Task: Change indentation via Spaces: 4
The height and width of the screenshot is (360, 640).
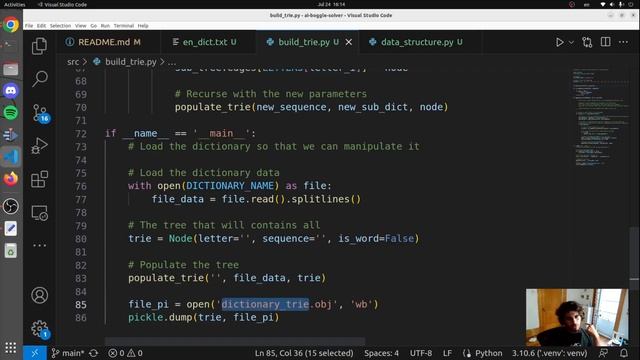Action: 381,353
